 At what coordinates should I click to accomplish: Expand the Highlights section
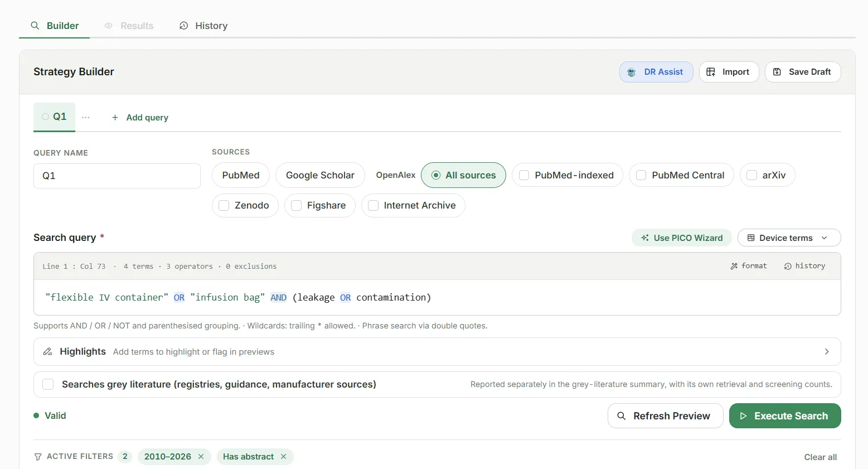pyautogui.click(x=437, y=352)
